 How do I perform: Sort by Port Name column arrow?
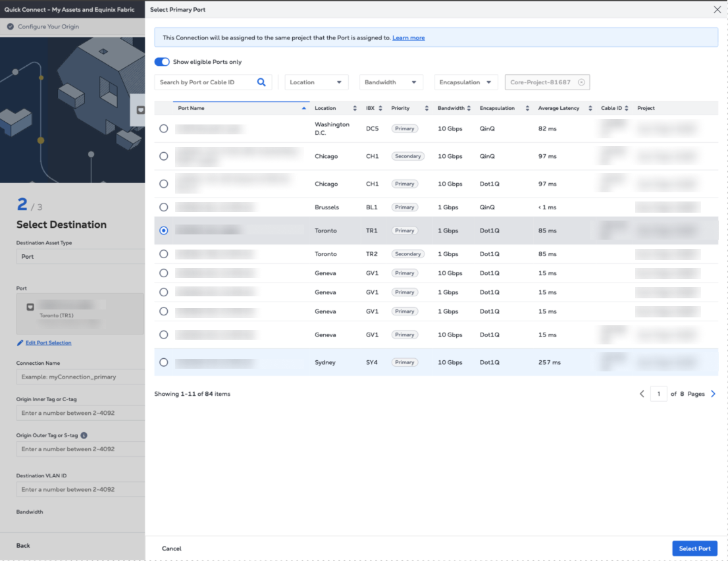pos(303,108)
